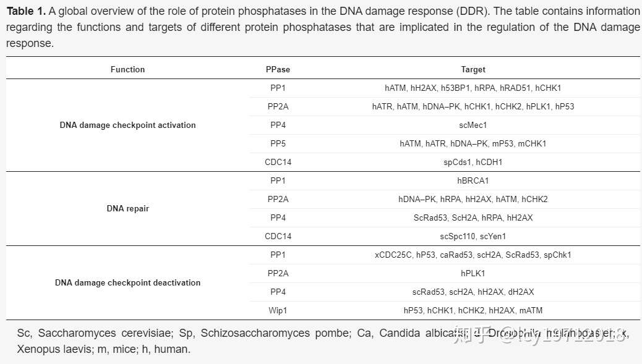Click PP5 in the activation section
Image resolution: width=642 pixels, height=364 pixels.
point(278,143)
